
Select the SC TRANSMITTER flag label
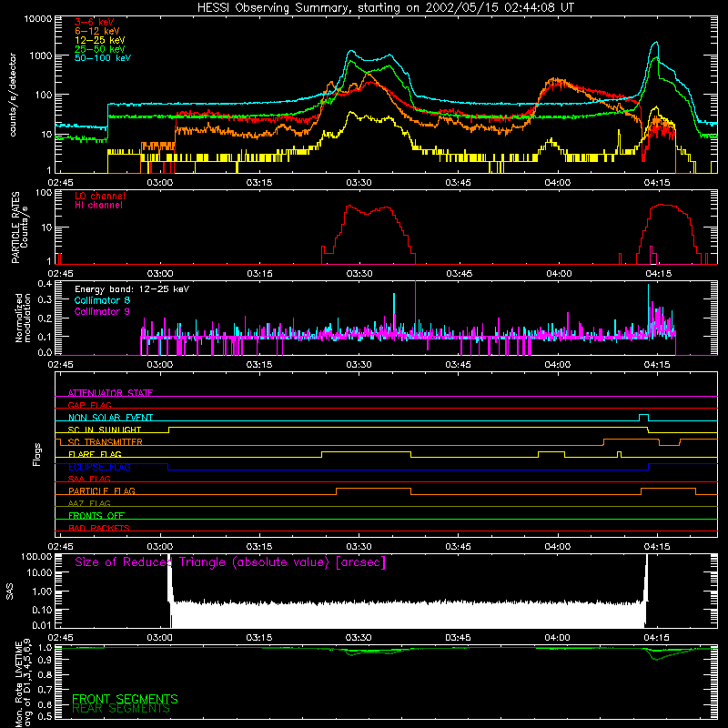(x=106, y=442)
